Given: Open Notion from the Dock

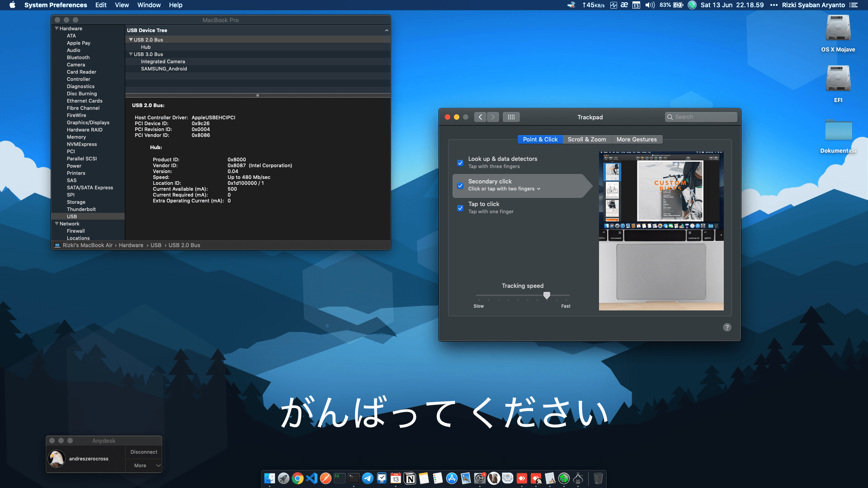Looking at the screenshot, I should tap(410, 478).
